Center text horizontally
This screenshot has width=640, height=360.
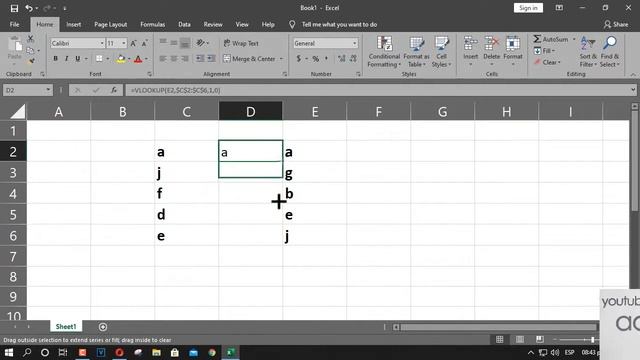pos(174,59)
